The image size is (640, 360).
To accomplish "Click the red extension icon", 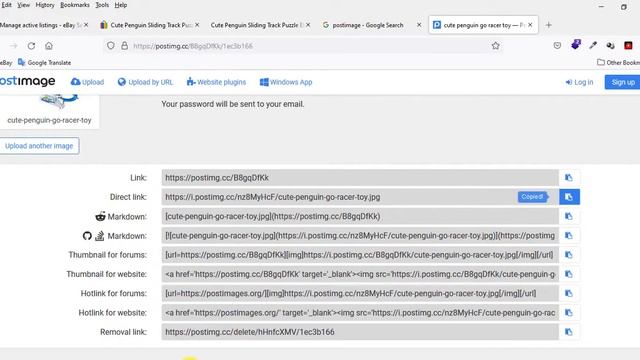I will click(628, 46).
